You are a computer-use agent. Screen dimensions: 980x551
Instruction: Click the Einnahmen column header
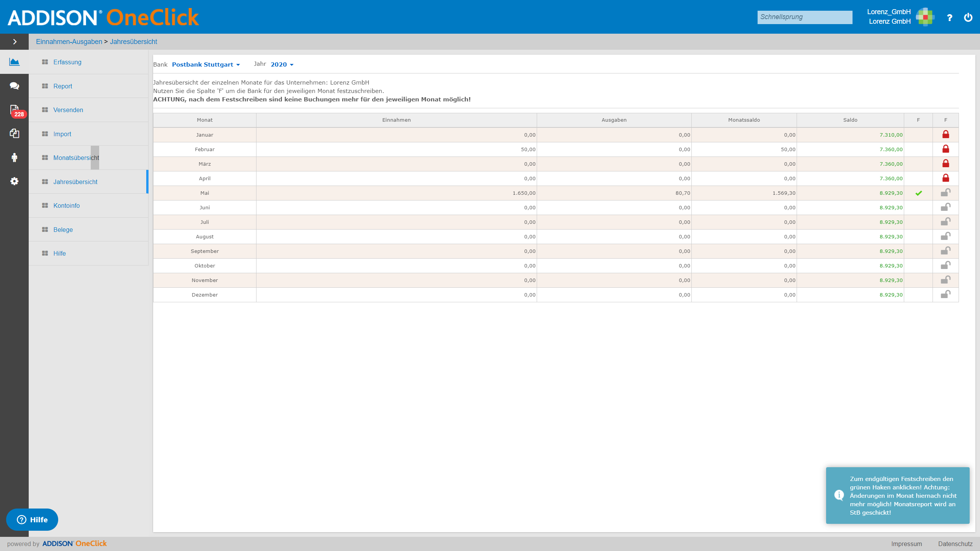(x=396, y=120)
